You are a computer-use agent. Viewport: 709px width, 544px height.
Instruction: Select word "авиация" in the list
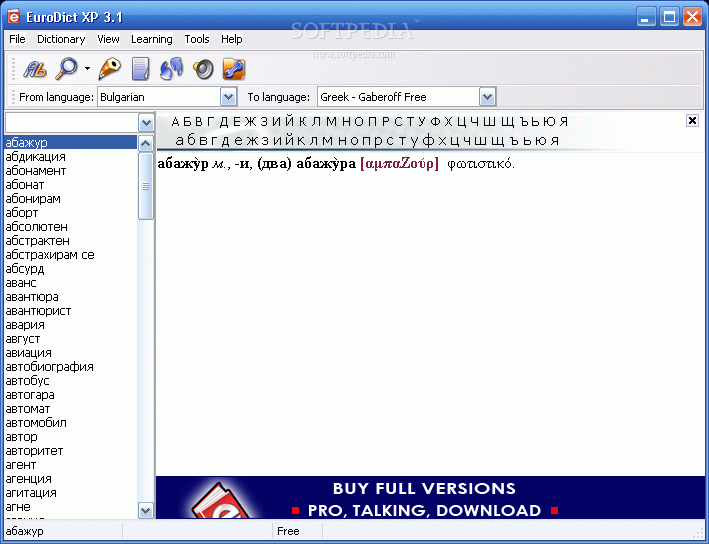(x=71, y=353)
